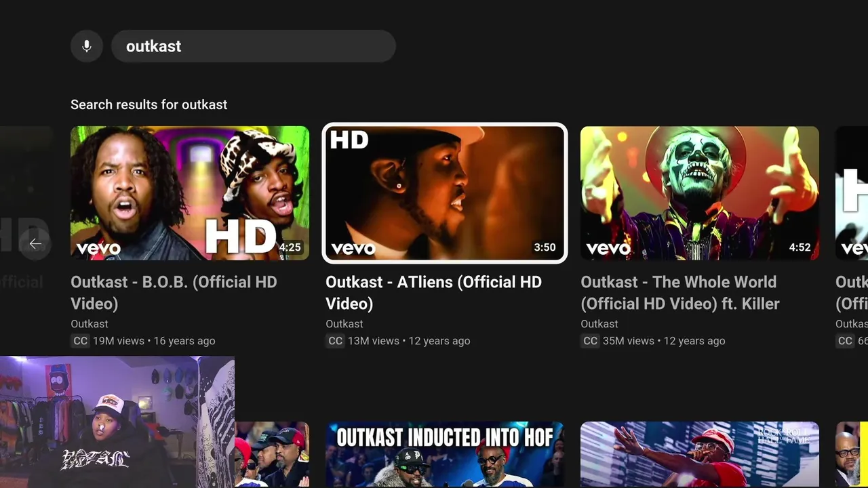Open Outkast channel name under ATliens video
Image resolution: width=868 pixels, height=488 pixels.
pyautogui.click(x=344, y=324)
